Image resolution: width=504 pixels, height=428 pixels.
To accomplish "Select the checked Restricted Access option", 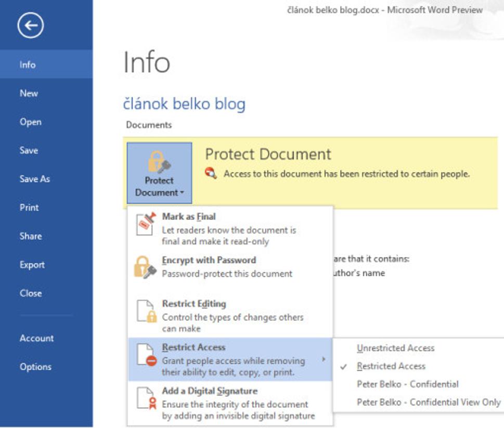I will click(x=391, y=366).
